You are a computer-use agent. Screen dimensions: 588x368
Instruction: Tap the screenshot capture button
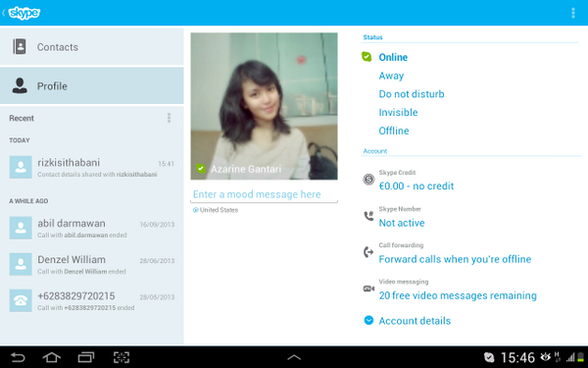click(122, 357)
